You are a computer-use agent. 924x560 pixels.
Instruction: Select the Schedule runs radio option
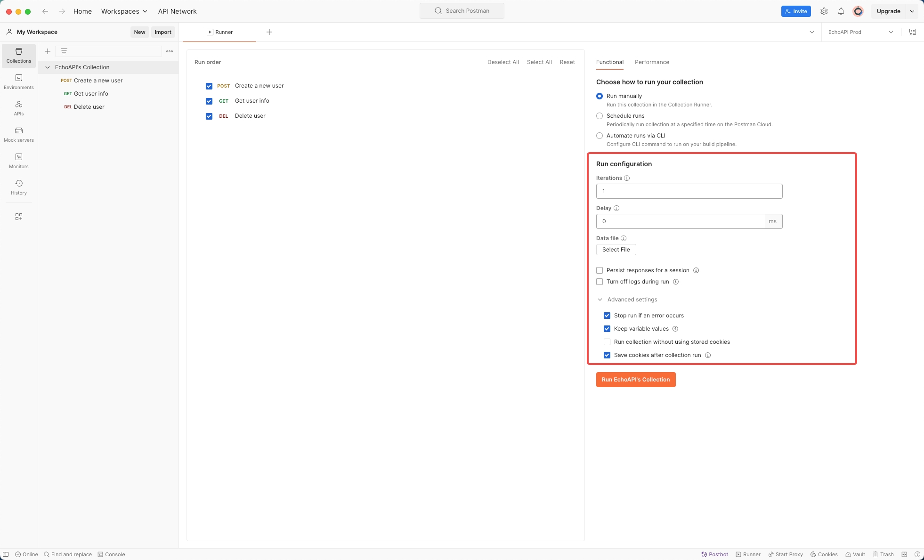(x=600, y=116)
